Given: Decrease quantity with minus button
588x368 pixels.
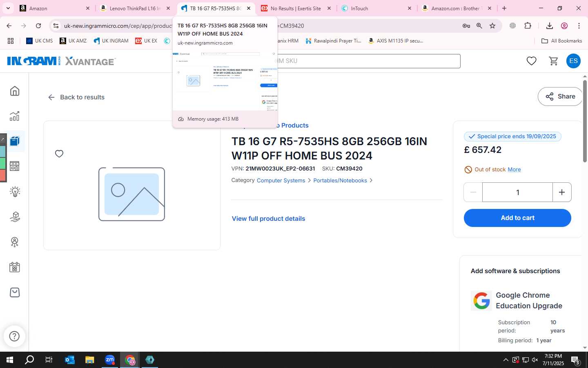Looking at the screenshot, I should tap(473, 192).
